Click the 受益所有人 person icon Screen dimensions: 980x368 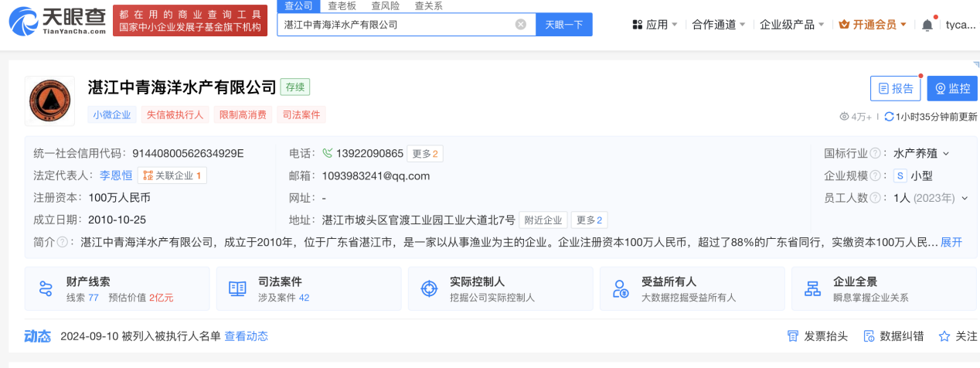621,289
